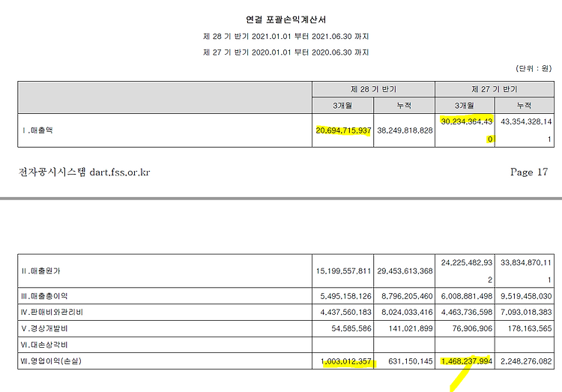Click the 매출원가 value 33,834,870,11

click(526, 262)
